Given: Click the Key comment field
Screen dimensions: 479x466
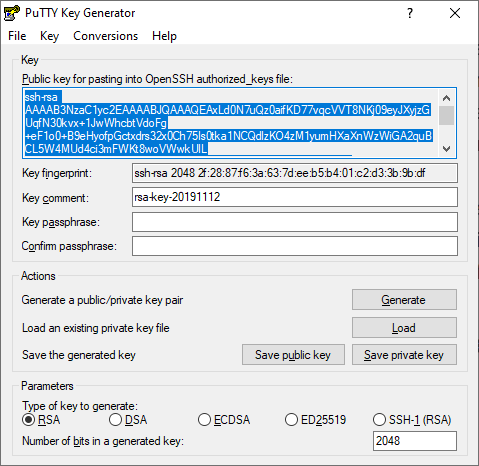Looking at the screenshot, I should [295, 197].
